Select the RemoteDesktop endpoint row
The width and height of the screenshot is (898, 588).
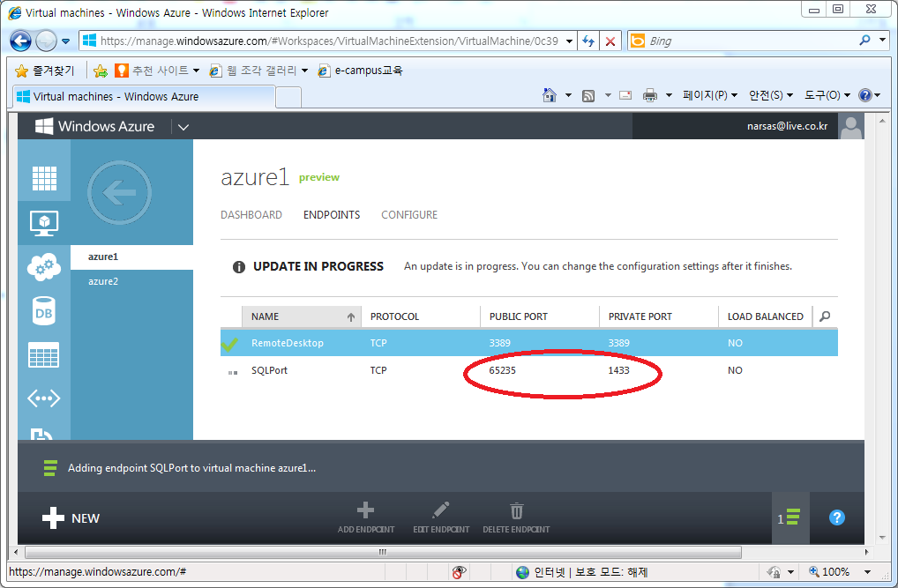pyautogui.click(x=529, y=343)
